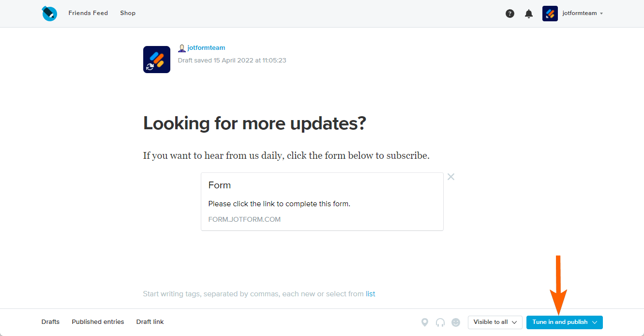Switch to the Friends Feed menu item
The image size is (644, 336).
[x=88, y=13]
